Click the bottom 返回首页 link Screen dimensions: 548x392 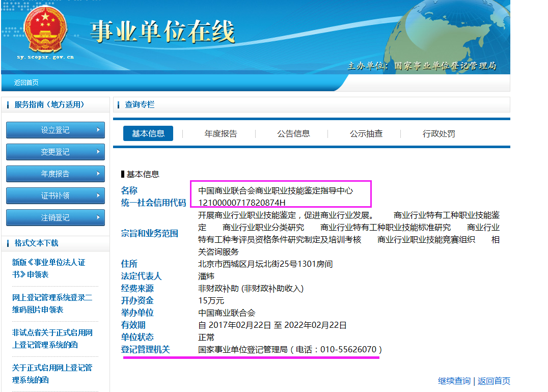pyautogui.click(x=494, y=381)
